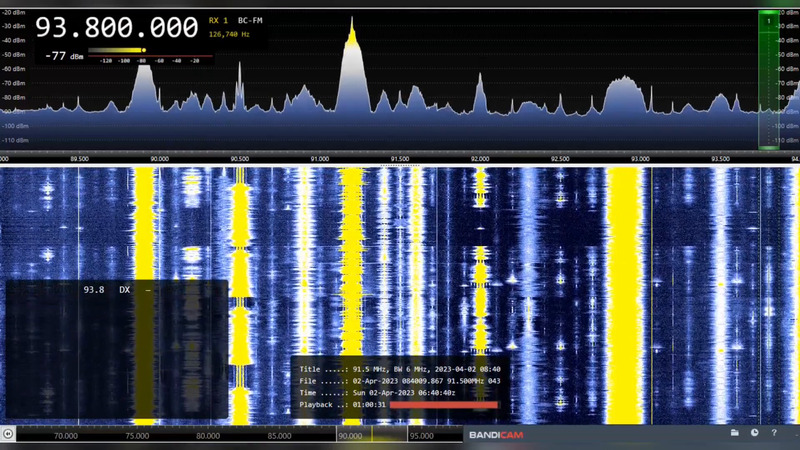Tune to the spectrum peak near 89.9 MHz
The height and width of the screenshot is (450, 800).
(144, 87)
